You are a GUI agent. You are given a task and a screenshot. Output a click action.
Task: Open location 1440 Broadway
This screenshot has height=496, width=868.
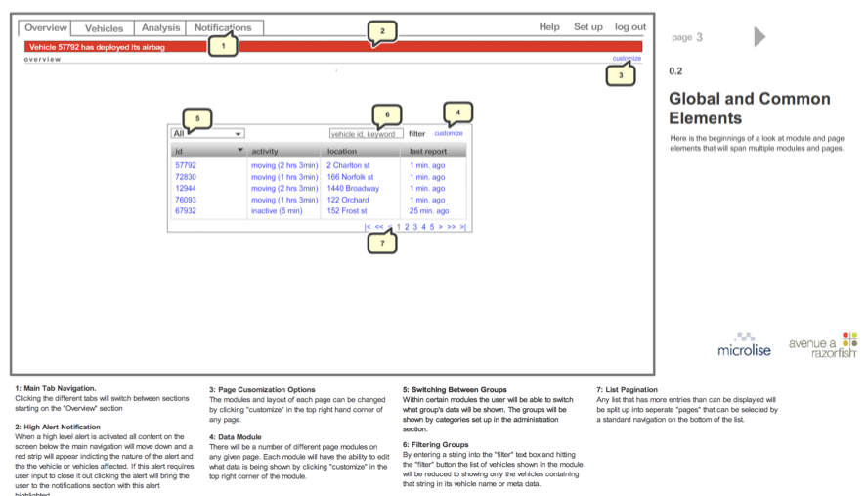353,189
